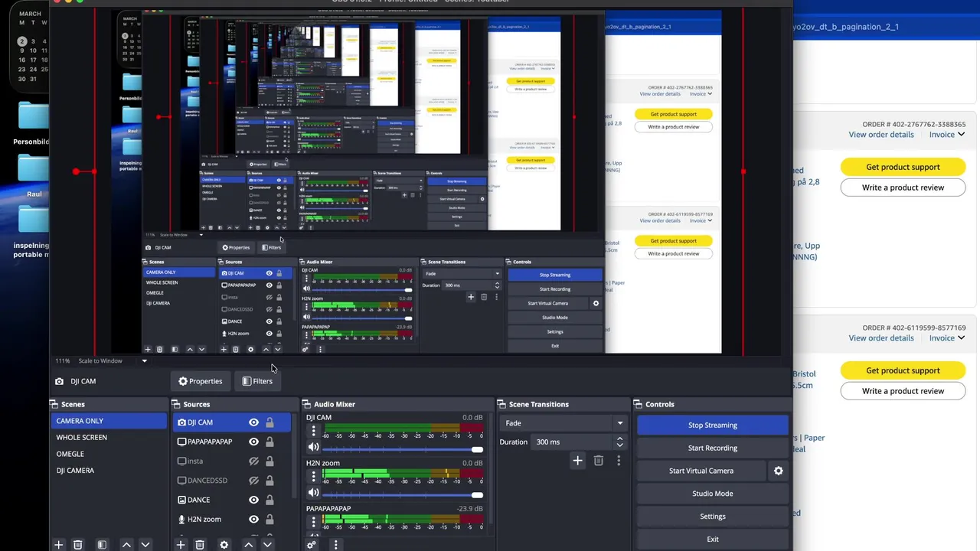Click Exit in main Controls dock

713,539
